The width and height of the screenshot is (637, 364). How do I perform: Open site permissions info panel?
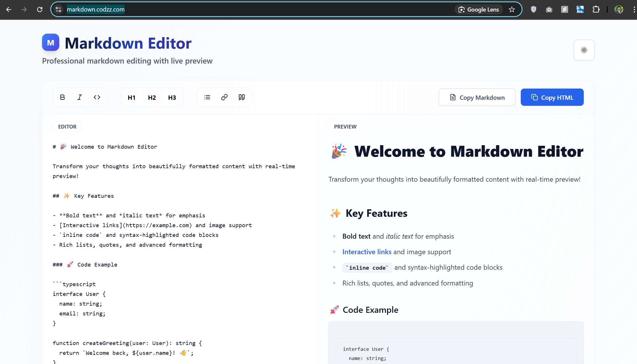coord(58,9)
